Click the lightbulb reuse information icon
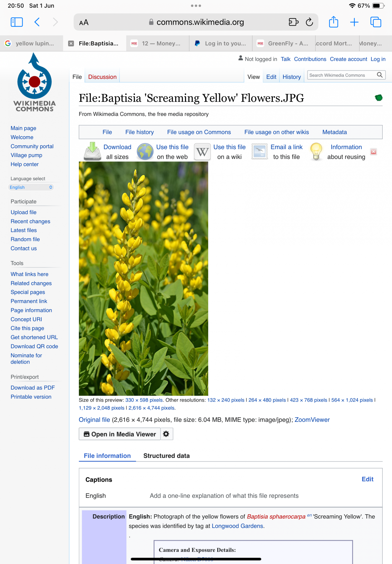392x564 pixels. pyautogui.click(x=316, y=152)
